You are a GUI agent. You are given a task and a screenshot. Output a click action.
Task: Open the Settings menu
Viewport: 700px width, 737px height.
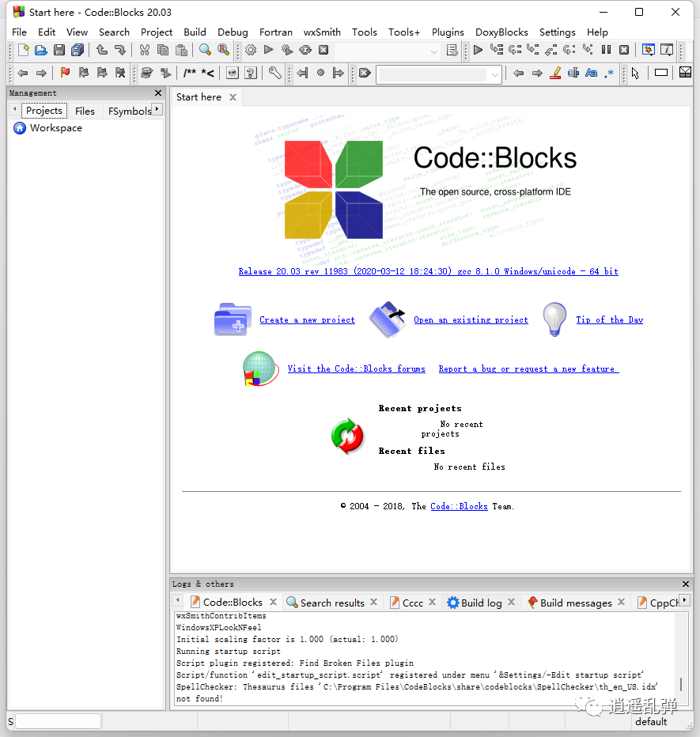tap(557, 32)
